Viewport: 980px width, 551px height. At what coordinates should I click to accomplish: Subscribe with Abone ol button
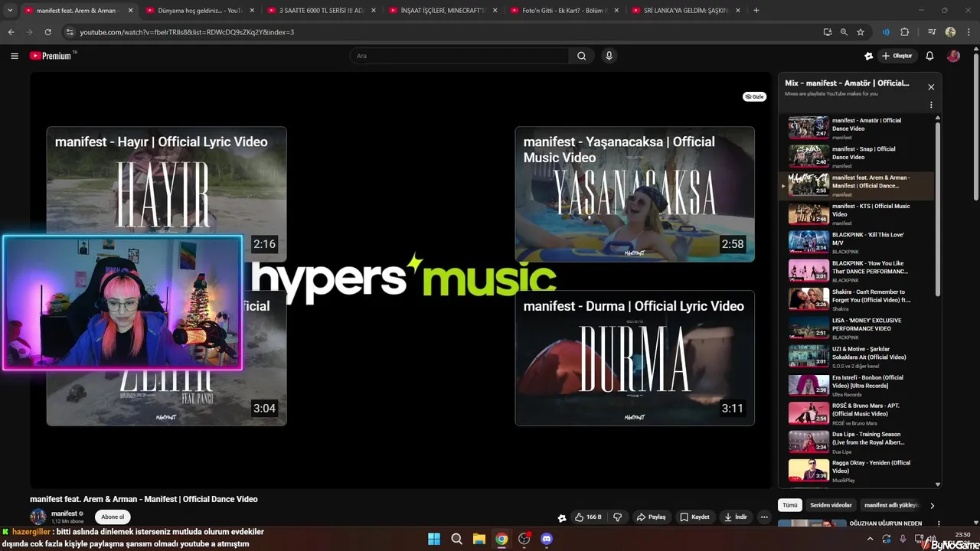[113, 517]
